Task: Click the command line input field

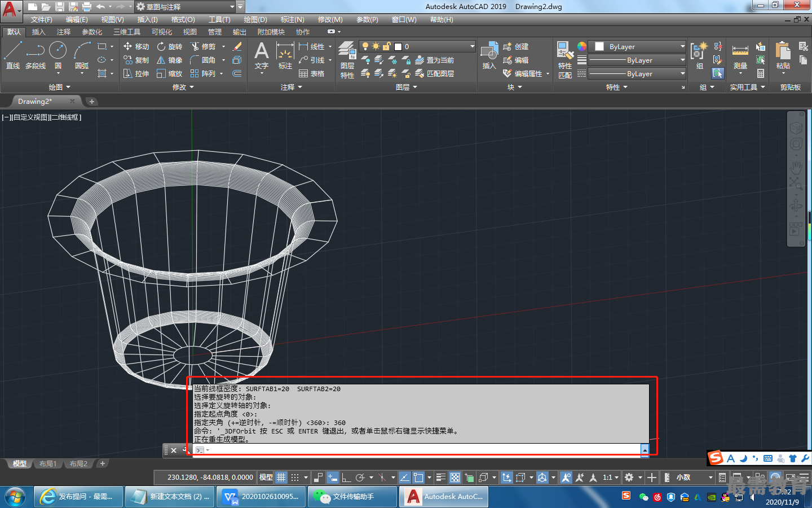Action: click(x=422, y=450)
